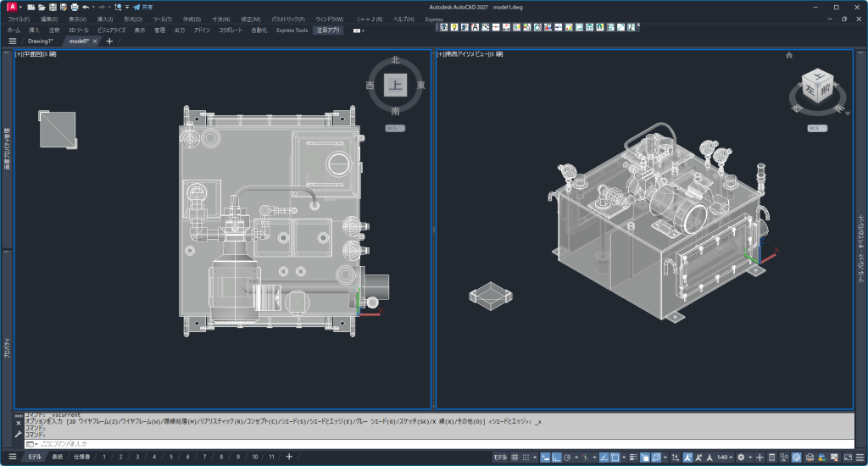
Task: Click the Undo arrow icon
Action: click(86, 7)
